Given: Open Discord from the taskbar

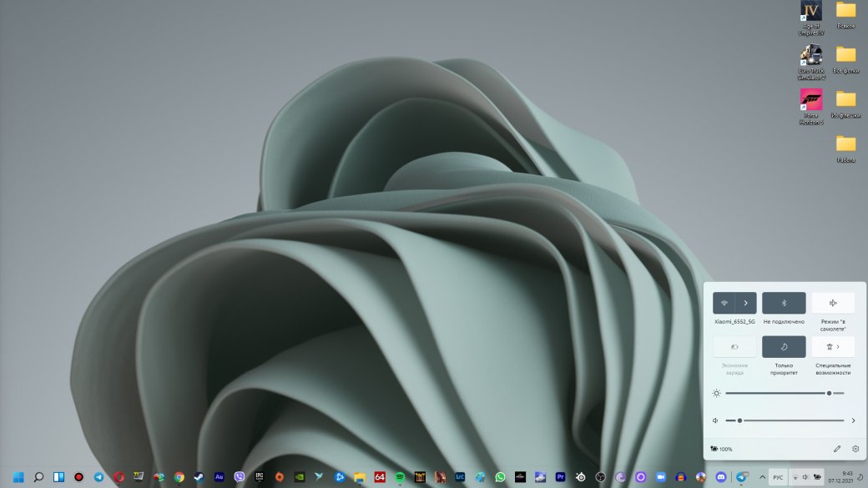Looking at the screenshot, I should point(721,477).
